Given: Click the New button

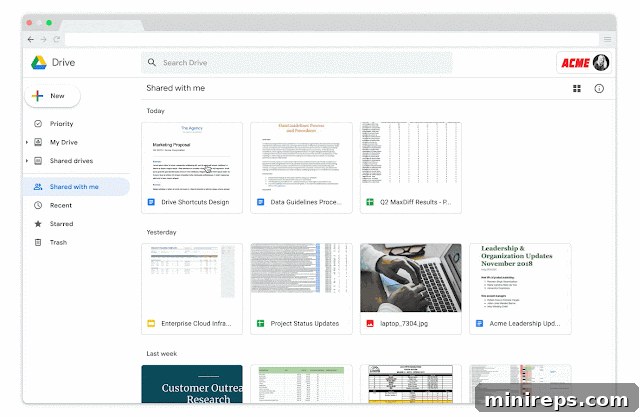Looking at the screenshot, I should tap(53, 96).
